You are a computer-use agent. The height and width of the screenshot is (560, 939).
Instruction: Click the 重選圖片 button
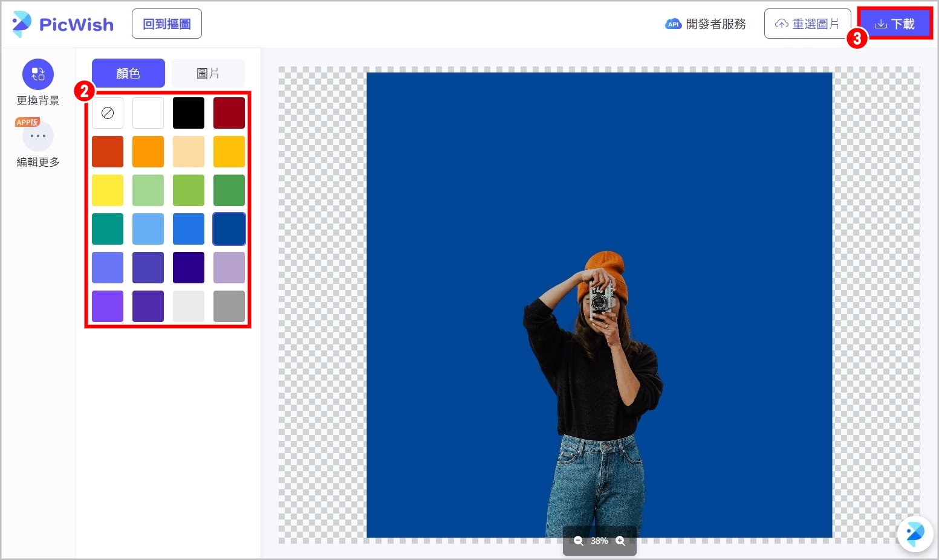pos(807,24)
